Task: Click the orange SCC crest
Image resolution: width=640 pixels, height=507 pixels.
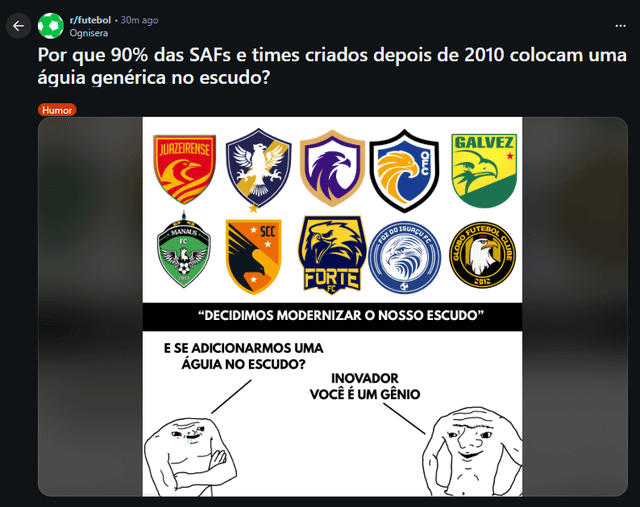Action: (x=253, y=256)
